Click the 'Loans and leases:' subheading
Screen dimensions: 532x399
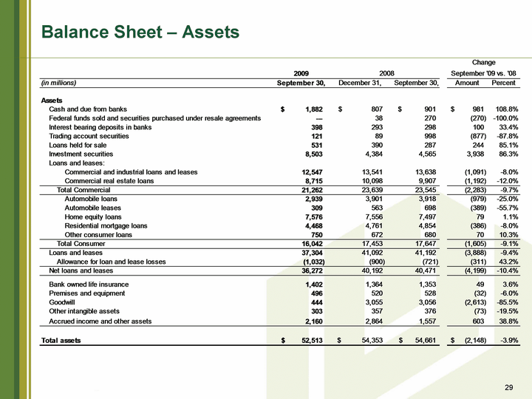pos(77,163)
